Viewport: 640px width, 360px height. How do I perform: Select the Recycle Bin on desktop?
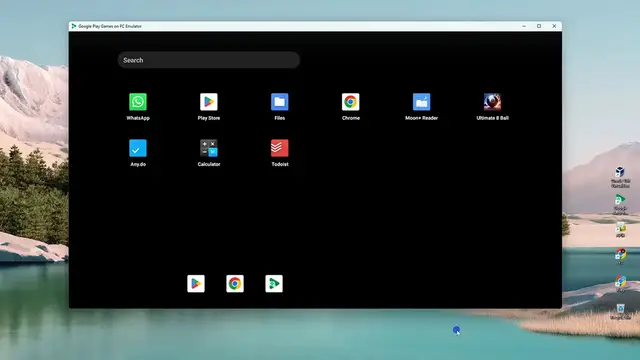pos(620,311)
